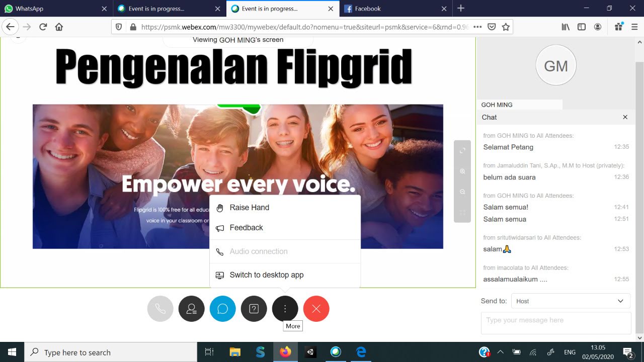Click the 'assalamualaikum ....' chat message
This screenshot has width=644, height=362.
tap(515, 279)
